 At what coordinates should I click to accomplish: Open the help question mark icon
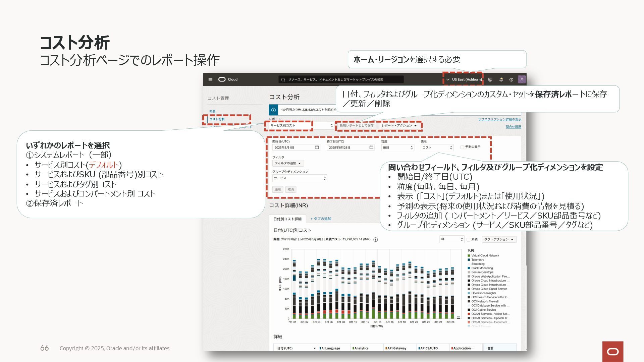click(x=511, y=80)
